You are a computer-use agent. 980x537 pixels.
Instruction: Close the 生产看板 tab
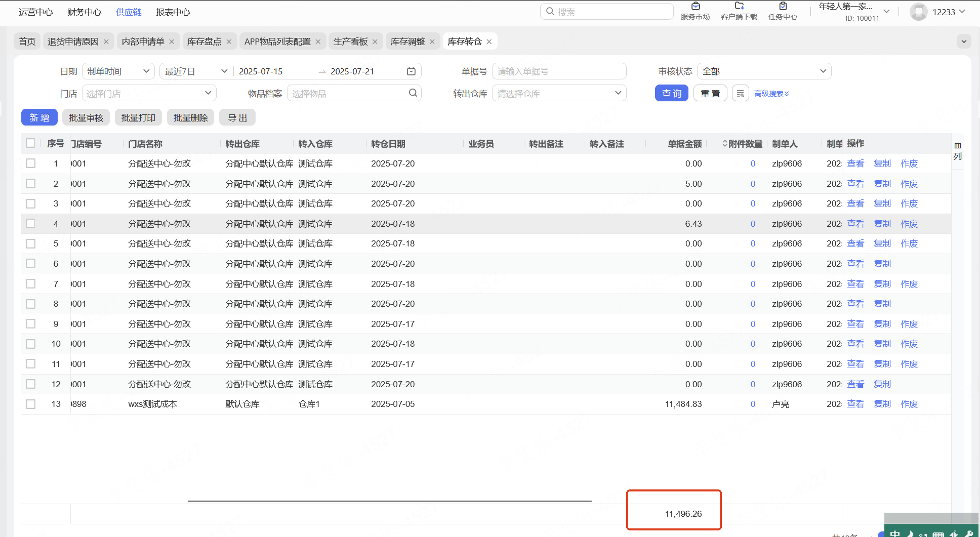point(375,42)
